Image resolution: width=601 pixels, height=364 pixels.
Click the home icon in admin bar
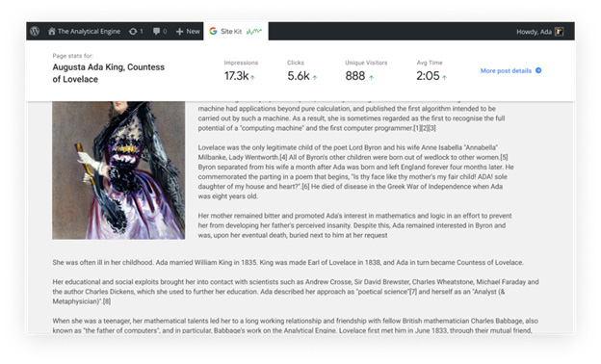[x=52, y=32]
